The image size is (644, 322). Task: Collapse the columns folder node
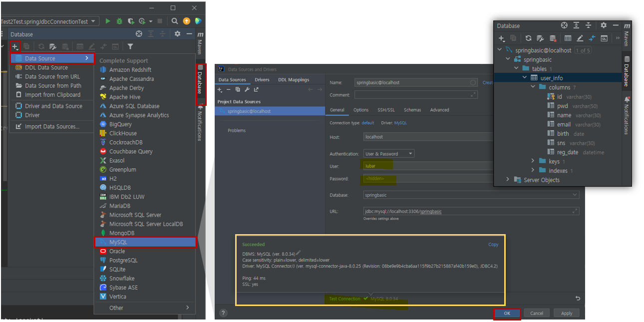tap(533, 87)
